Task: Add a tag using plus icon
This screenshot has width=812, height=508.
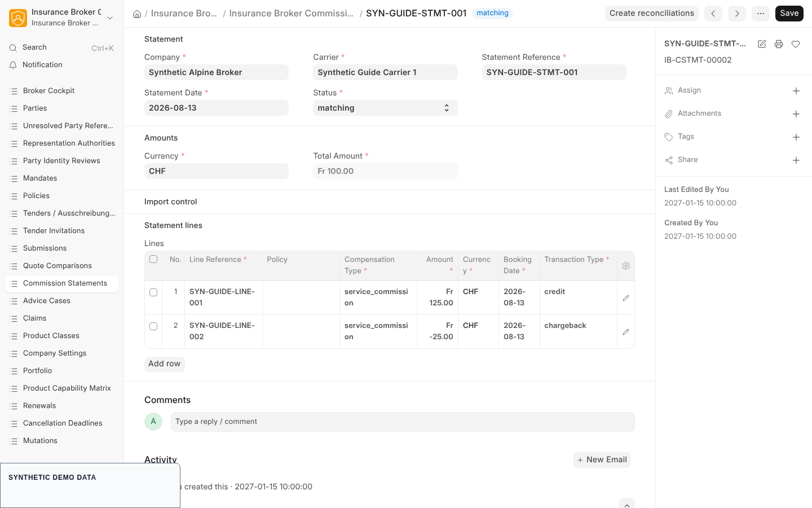Action: 796,137
